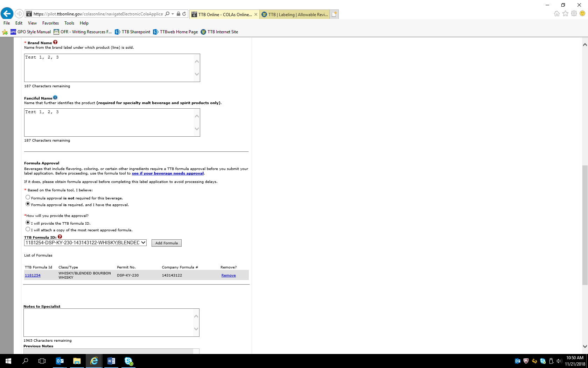Click the Fanciful Name info icon
The image size is (588, 368).
pyautogui.click(x=55, y=98)
